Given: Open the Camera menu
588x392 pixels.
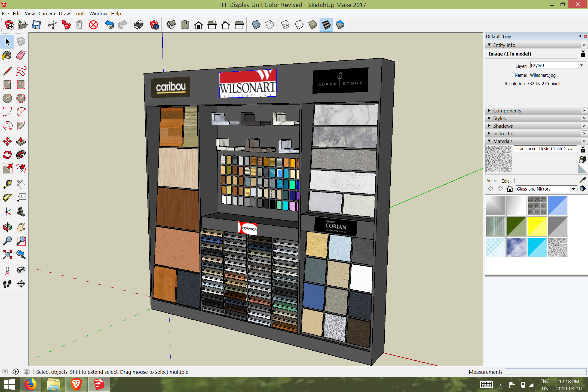Looking at the screenshot, I should tap(47, 13).
